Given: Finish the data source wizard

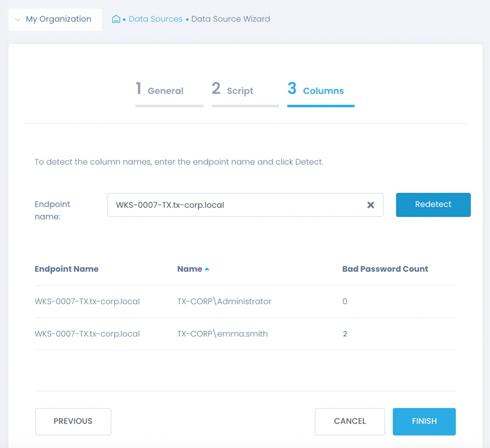Looking at the screenshot, I should point(424,422).
